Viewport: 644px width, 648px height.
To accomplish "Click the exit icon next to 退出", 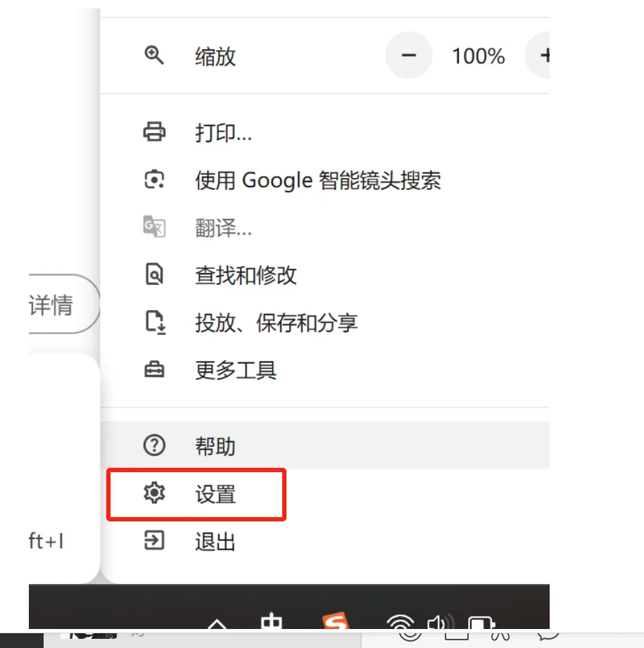I will (x=153, y=541).
